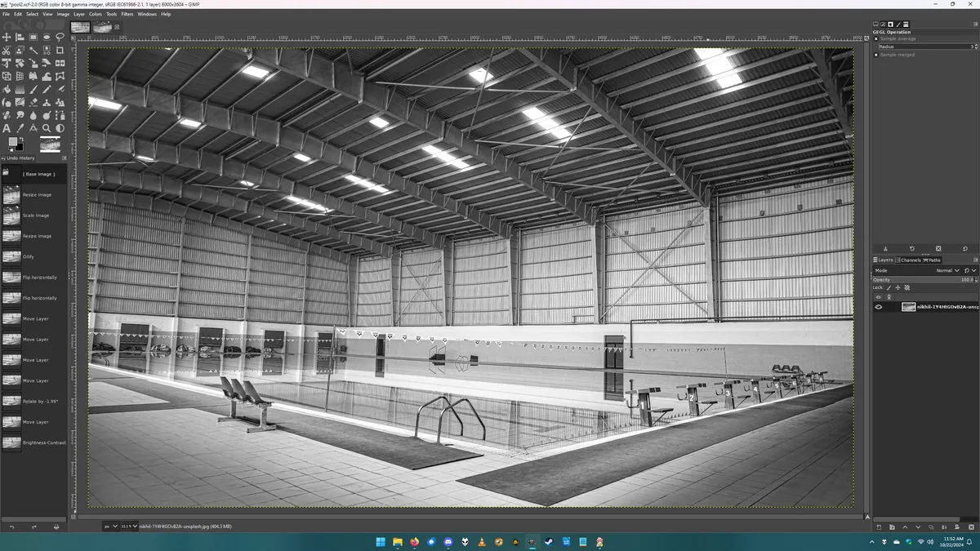Click the foreground color swatch
The height and width of the screenshot is (551, 980).
click(12, 141)
